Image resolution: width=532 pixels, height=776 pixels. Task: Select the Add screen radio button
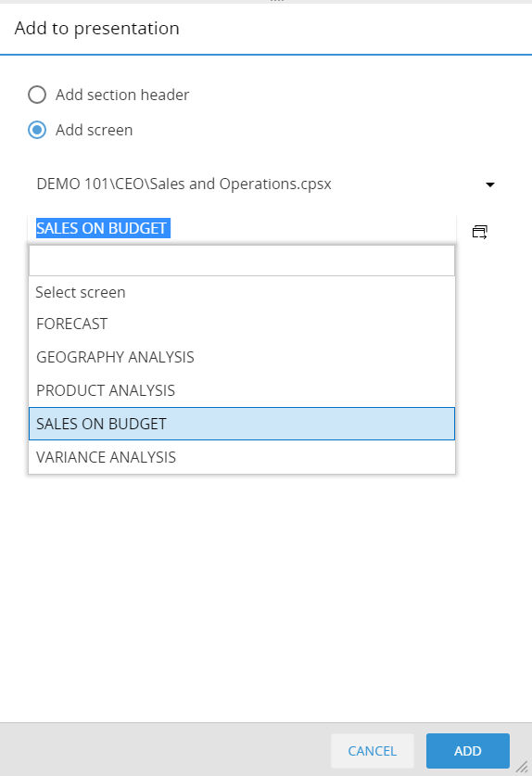click(x=37, y=130)
